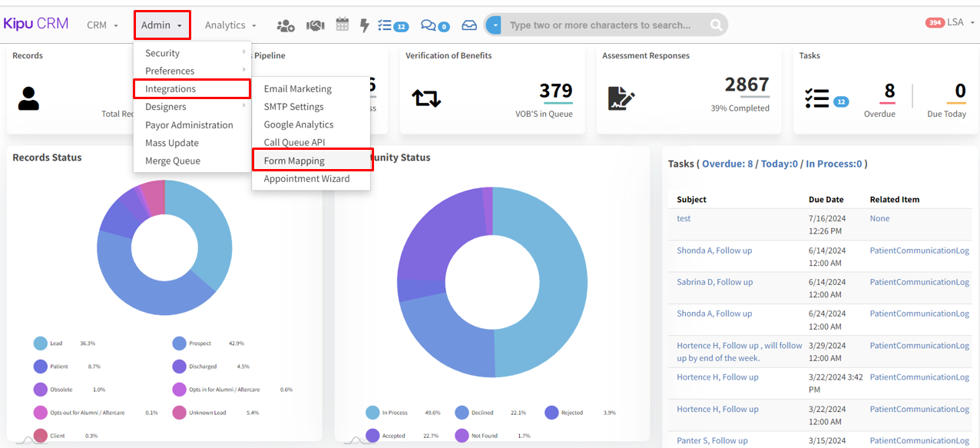Open the search filter dropdown arrow
This screenshot has height=448, width=980.
[x=494, y=25]
